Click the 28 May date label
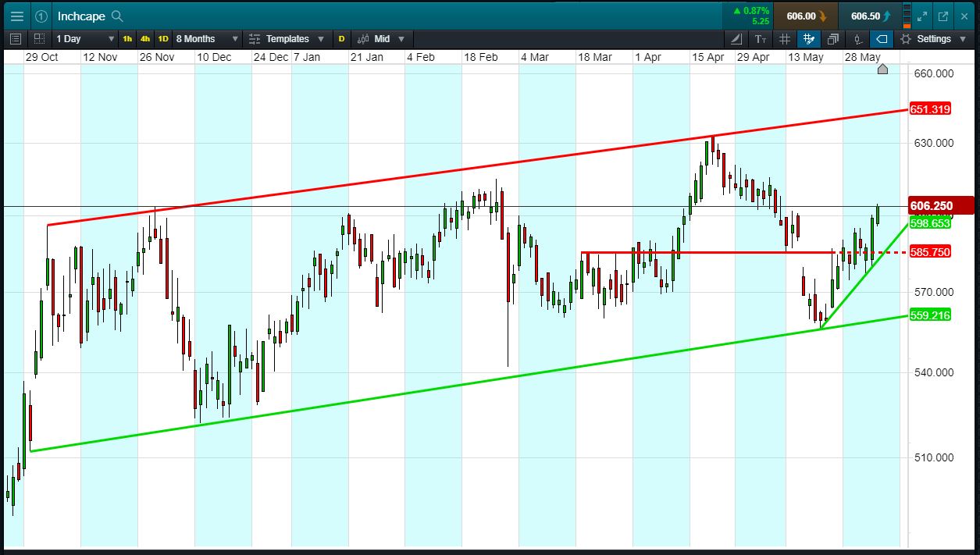Screen dimensions: 980x555 pyautogui.click(x=863, y=57)
